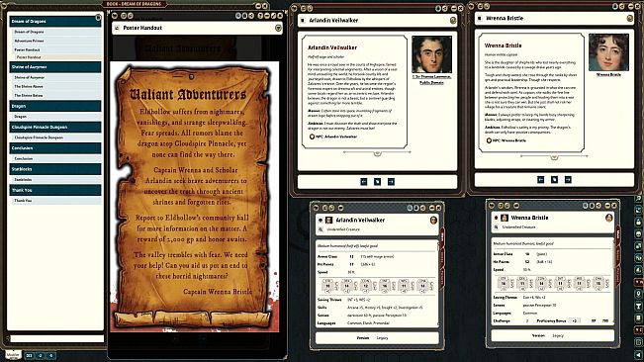Open NPC: Wrenna Bristle link

(506, 140)
